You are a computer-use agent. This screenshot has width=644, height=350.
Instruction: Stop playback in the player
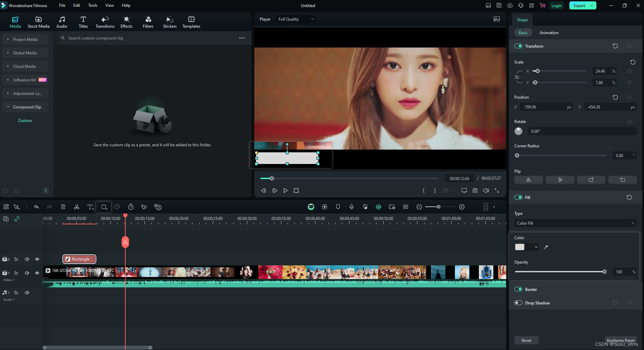click(x=296, y=191)
